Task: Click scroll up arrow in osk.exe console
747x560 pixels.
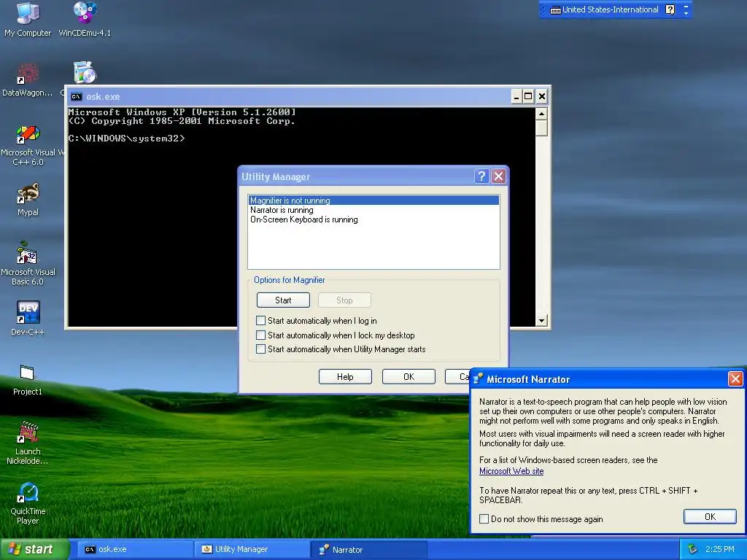Action: (541, 113)
